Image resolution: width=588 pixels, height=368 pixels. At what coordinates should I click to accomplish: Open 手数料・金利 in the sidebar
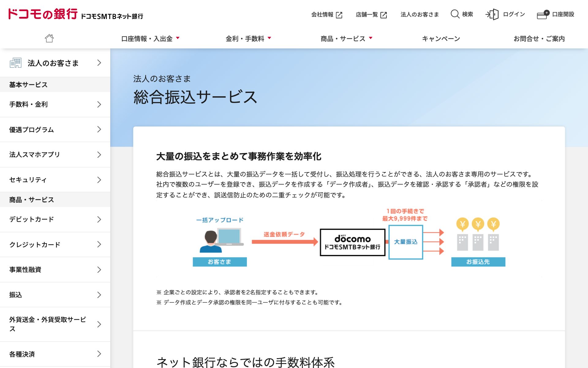tap(55, 105)
